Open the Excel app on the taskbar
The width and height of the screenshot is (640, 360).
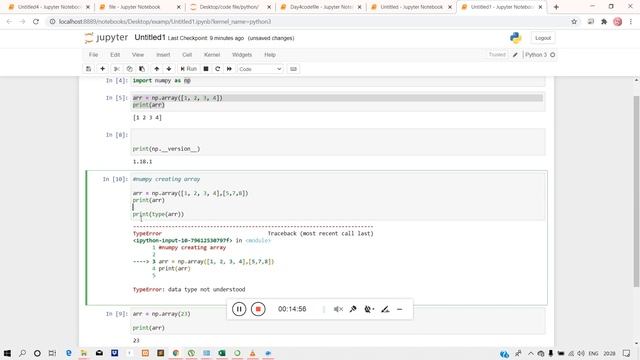pos(222,353)
